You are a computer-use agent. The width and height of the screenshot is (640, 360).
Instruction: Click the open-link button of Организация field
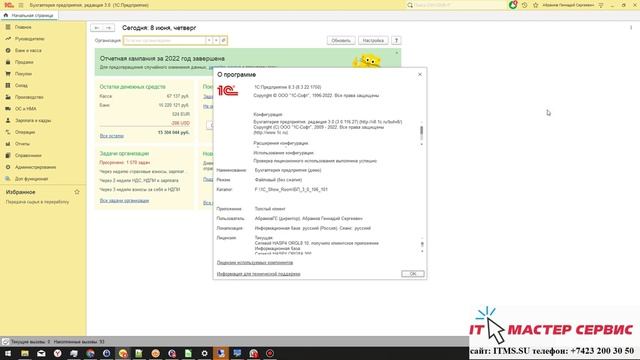click(223, 40)
